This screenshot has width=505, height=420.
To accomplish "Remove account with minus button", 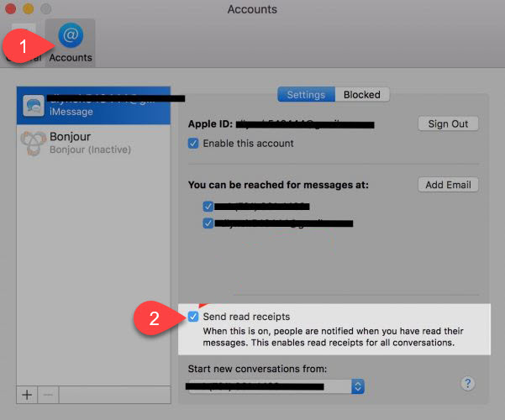I will [x=48, y=395].
